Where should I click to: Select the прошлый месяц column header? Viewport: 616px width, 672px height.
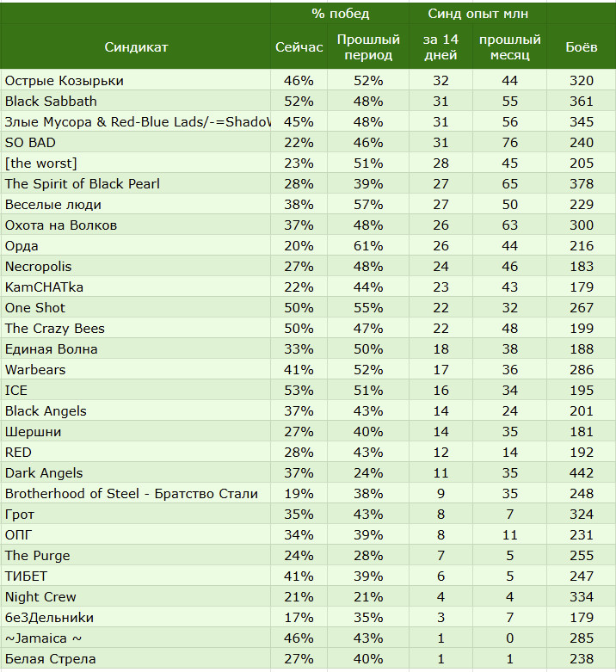pos(510,47)
